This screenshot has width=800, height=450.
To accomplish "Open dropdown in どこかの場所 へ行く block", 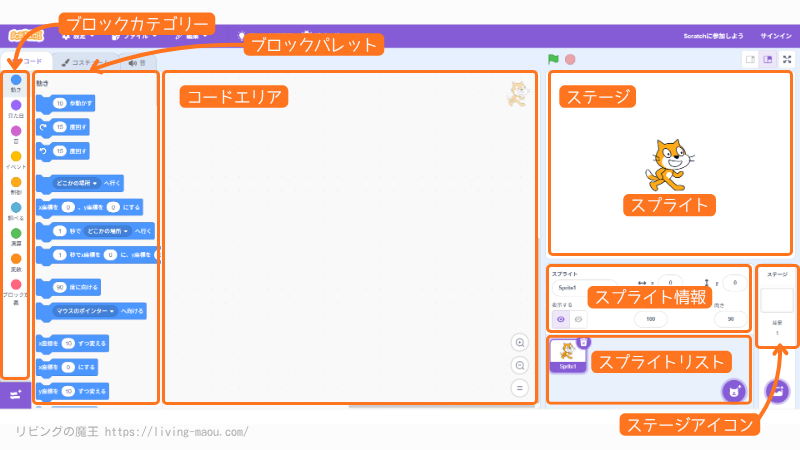I will coord(97,183).
